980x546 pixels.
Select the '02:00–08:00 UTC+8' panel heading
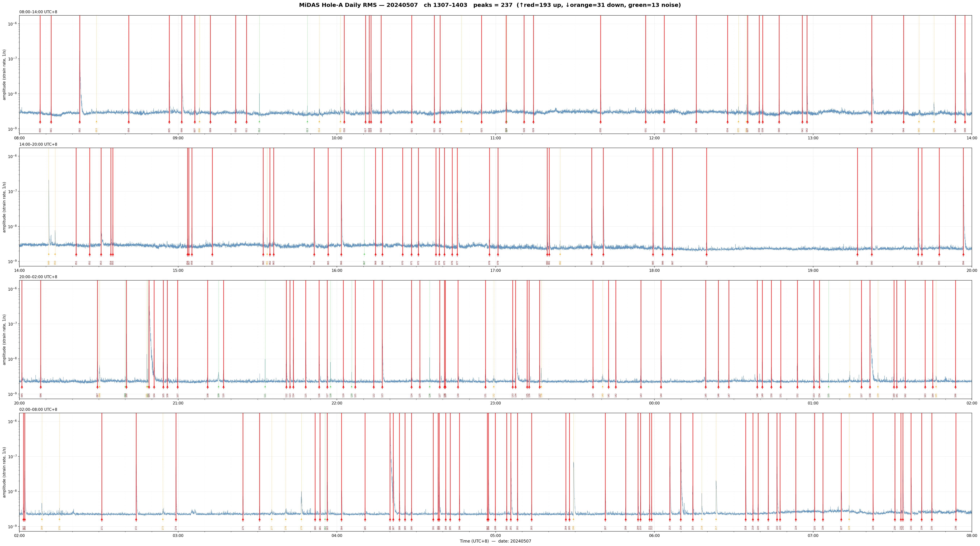tap(38, 409)
